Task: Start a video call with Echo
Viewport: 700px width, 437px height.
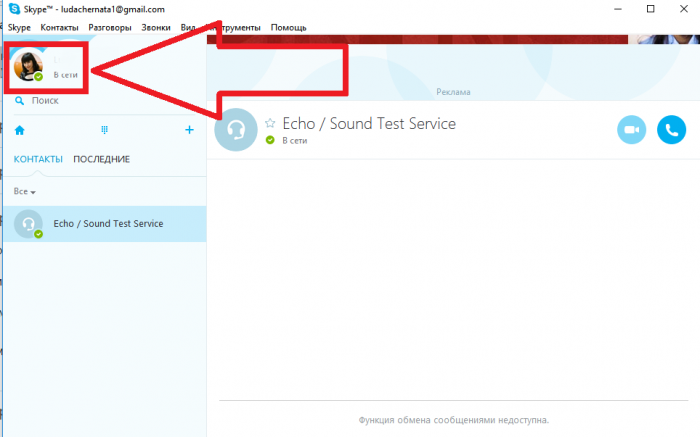Action: point(631,129)
